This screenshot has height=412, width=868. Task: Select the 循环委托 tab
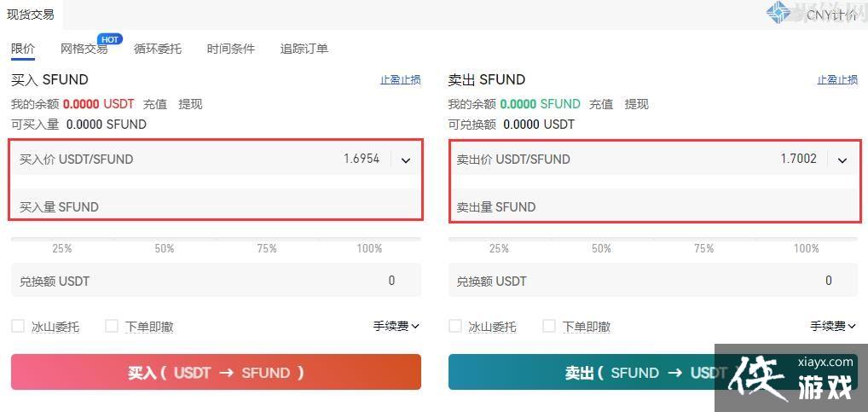coord(158,49)
